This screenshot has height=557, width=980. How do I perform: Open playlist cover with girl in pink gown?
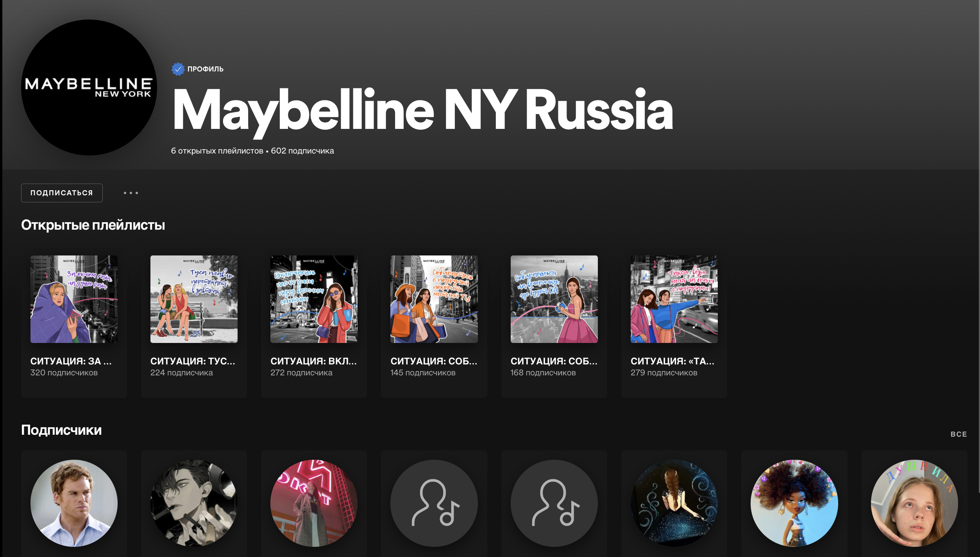coord(554,299)
